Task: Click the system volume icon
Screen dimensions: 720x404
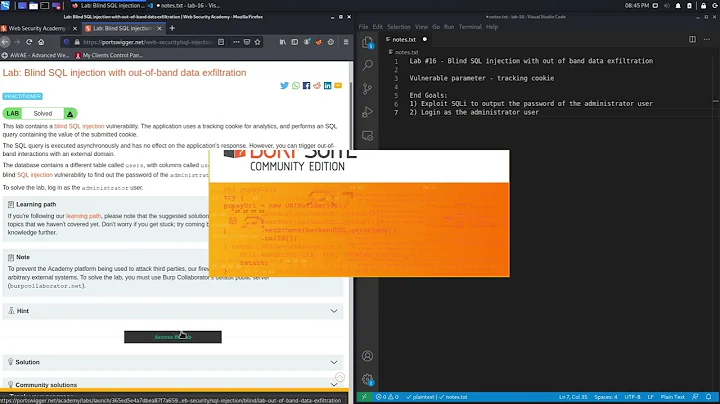Action: click(x=665, y=6)
